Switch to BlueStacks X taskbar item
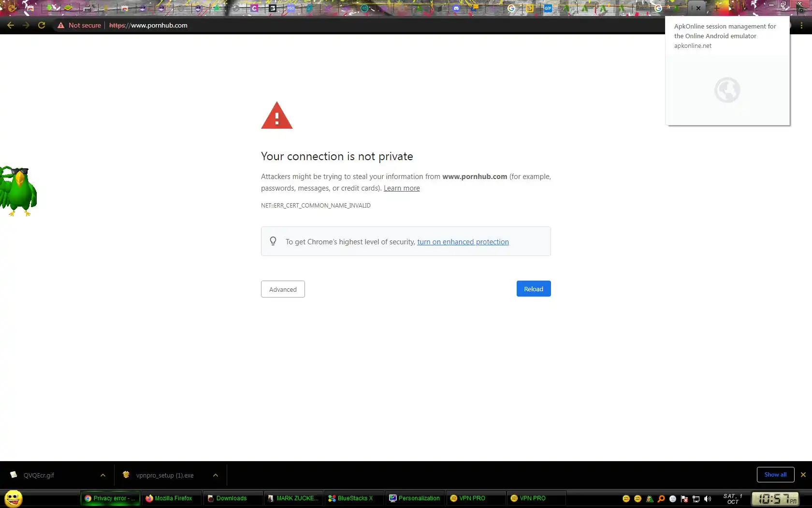Viewport: 812px width, 508px height. pyautogui.click(x=355, y=498)
